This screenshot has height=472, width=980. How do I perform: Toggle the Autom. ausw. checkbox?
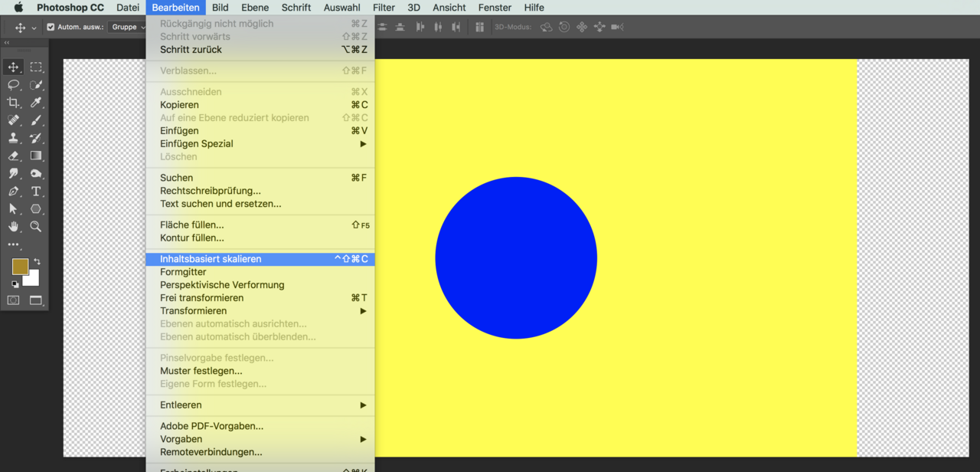point(51,27)
